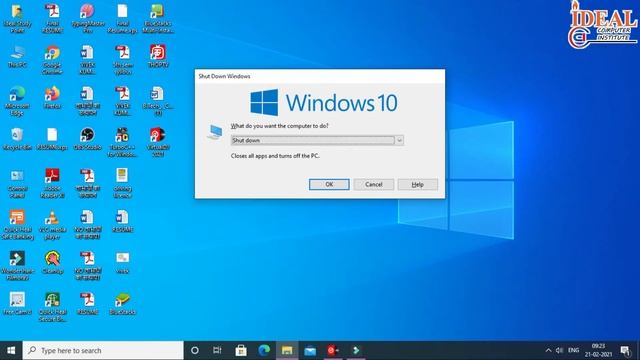Viewport: 640px width, 360px height.
Task: Select the Recycle Bin icon
Action: tap(17, 139)
